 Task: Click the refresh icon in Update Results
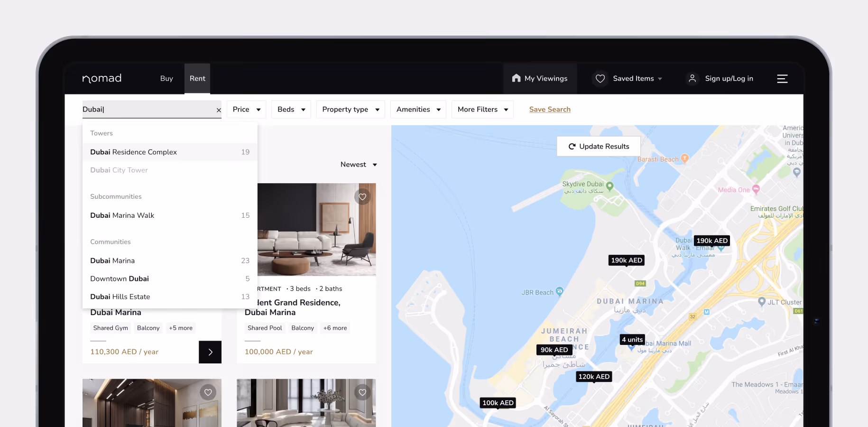pyautogui.click(x=572, y=147)
